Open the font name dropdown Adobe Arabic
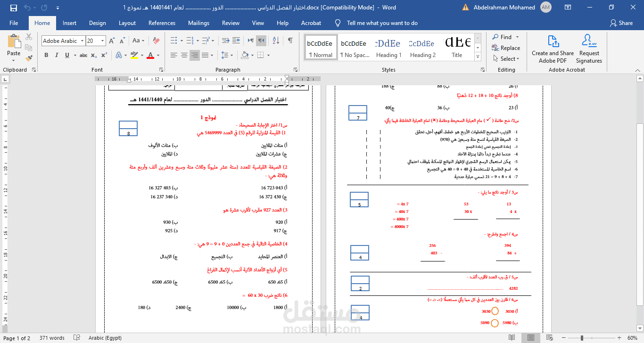The image size is (644, 343). [82, 41]
